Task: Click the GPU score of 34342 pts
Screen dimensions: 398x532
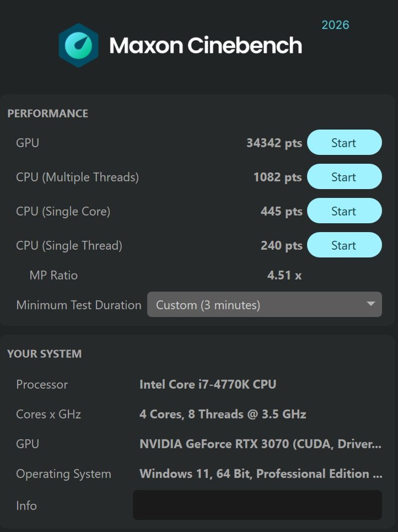Action: pyautogui.click(x=274, y=143)
